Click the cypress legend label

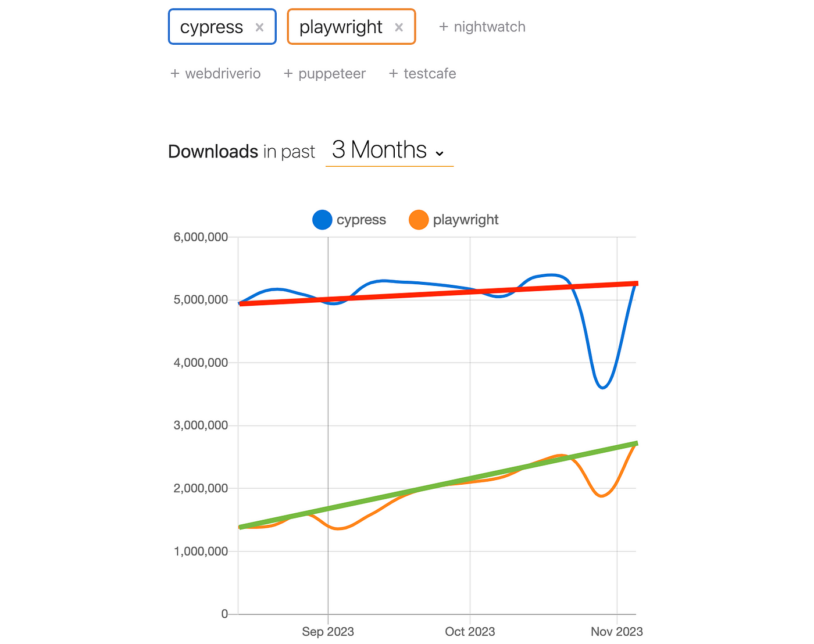[361, 220]
